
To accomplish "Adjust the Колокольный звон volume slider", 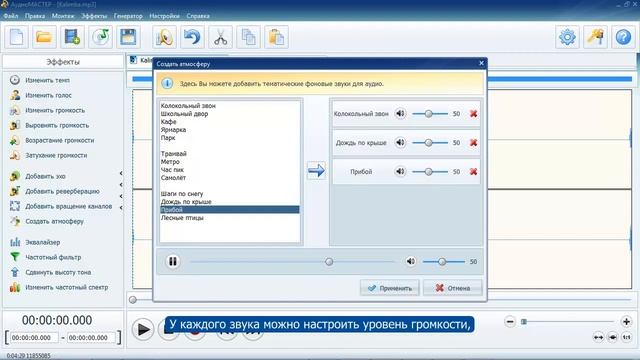I will coord(430,114).
